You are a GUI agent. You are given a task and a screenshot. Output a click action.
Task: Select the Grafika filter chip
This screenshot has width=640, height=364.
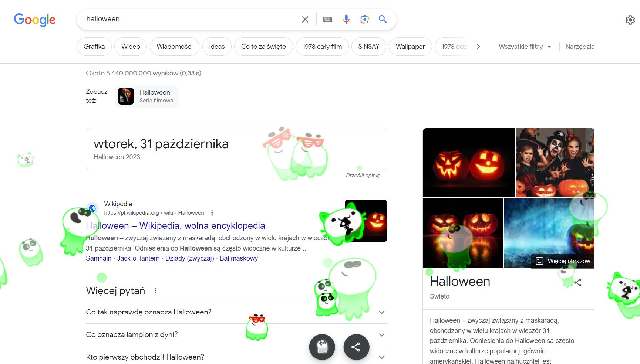click(x=94, y=47)
